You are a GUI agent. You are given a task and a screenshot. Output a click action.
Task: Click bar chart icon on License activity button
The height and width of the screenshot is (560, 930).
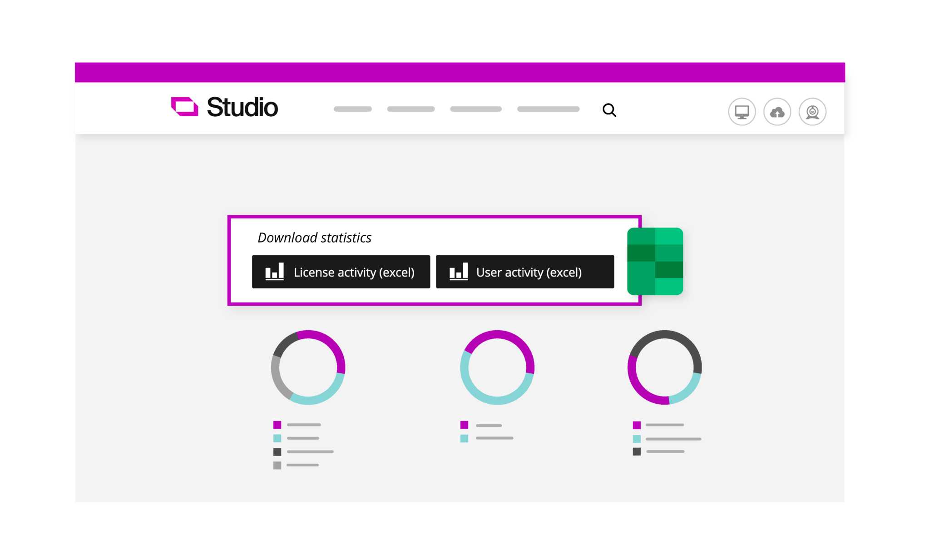pos(274,271)
